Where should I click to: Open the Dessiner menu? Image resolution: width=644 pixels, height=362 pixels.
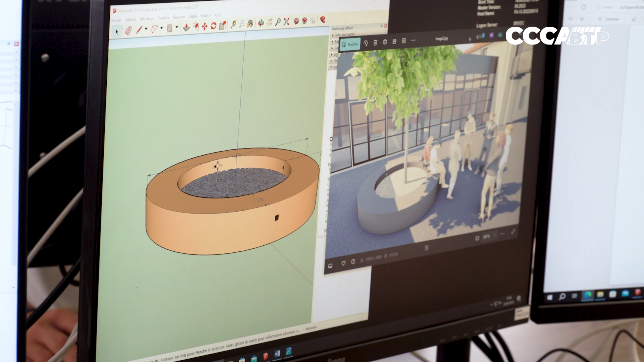[179, 17]
